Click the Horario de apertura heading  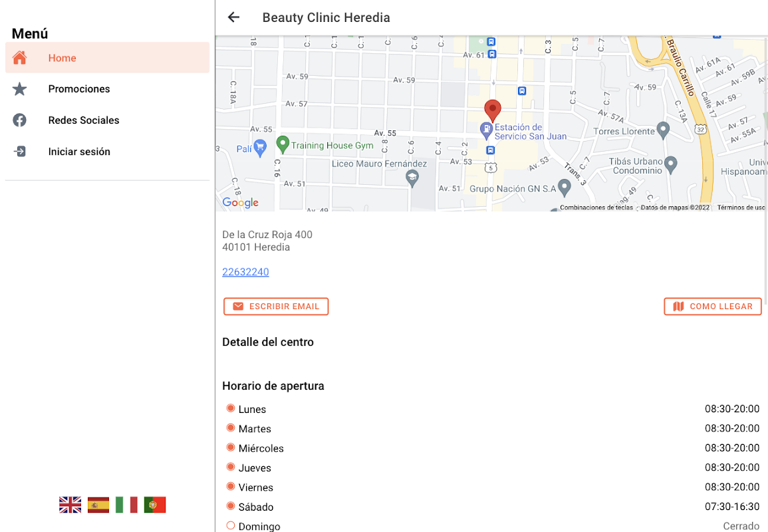(x=273, y=386)
